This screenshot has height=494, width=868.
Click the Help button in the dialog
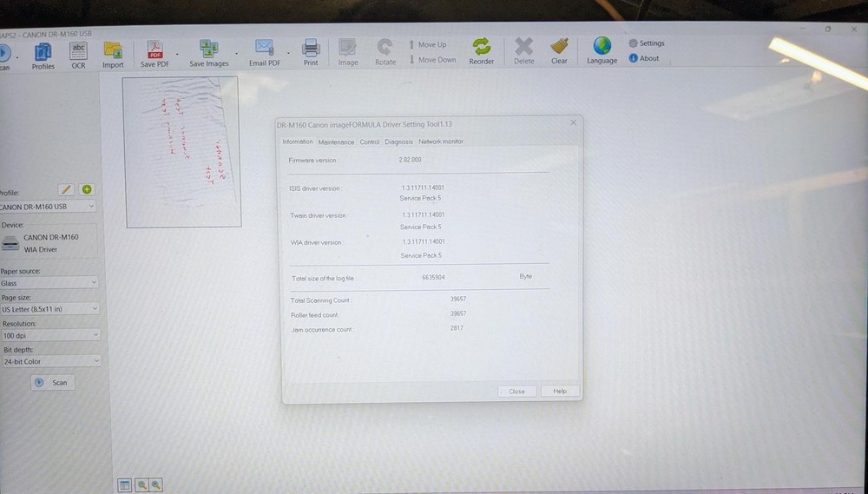560,391
